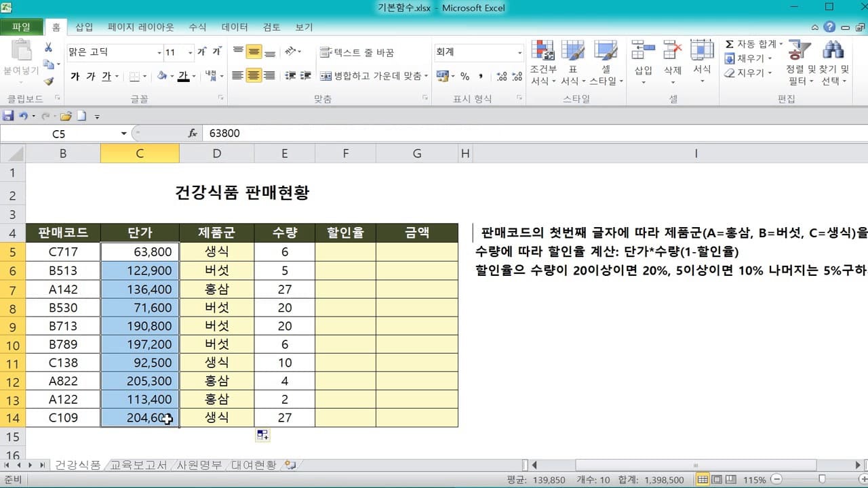The width and height of the screenshot is (868, 488).
Task: Toggle center horizontal alignment
Action: coord(254,76)
